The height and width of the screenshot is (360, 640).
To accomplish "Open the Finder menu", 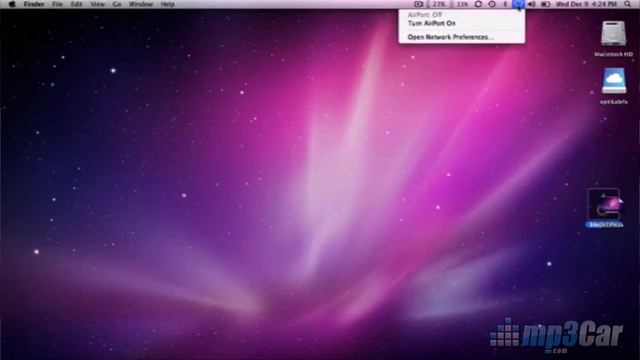I will (x=34, y=4).
